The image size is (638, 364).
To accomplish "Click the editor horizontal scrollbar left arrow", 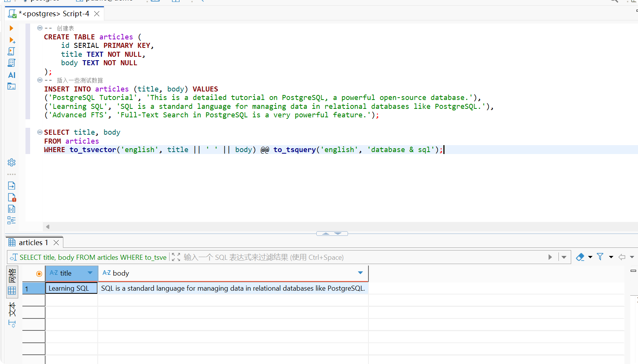I will 48,227.
